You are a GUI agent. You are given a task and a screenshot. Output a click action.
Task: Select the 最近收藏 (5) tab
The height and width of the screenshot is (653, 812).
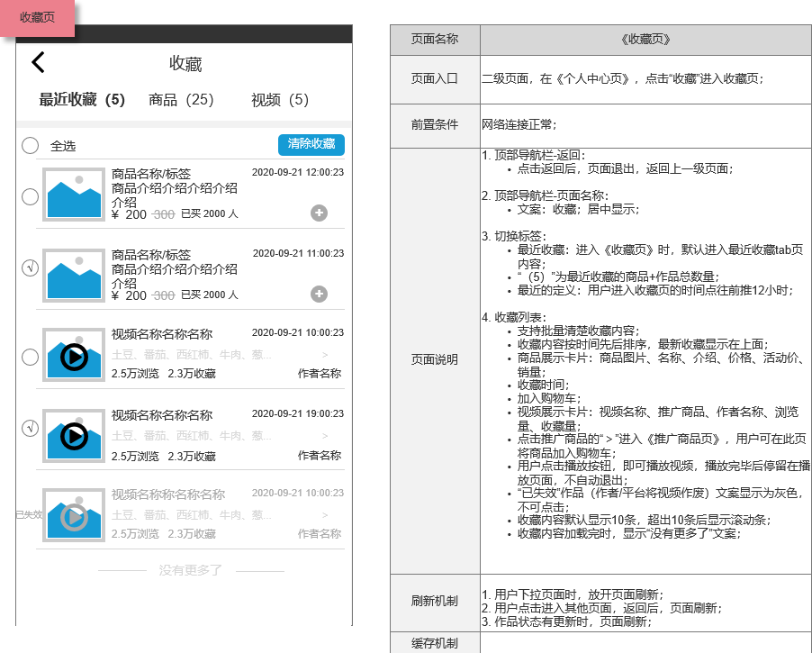tap(83, 100)
